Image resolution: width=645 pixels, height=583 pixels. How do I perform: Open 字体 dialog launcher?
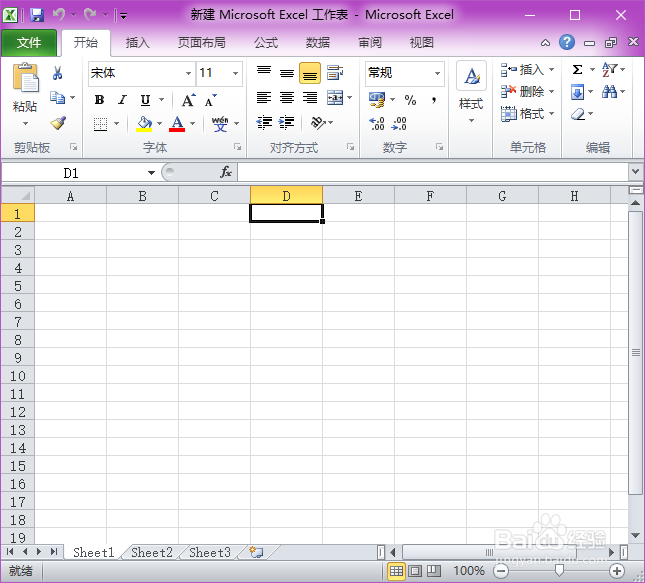point(237,146)
